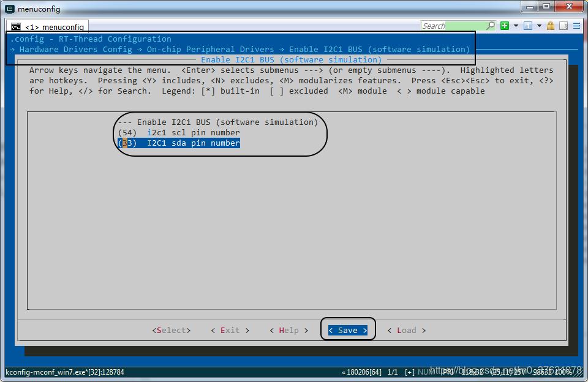Click the (54) value of scl pin
Image resolution: width=588 pixels, height=382 pixels.
pyautogui.click(x=127, y=133)
